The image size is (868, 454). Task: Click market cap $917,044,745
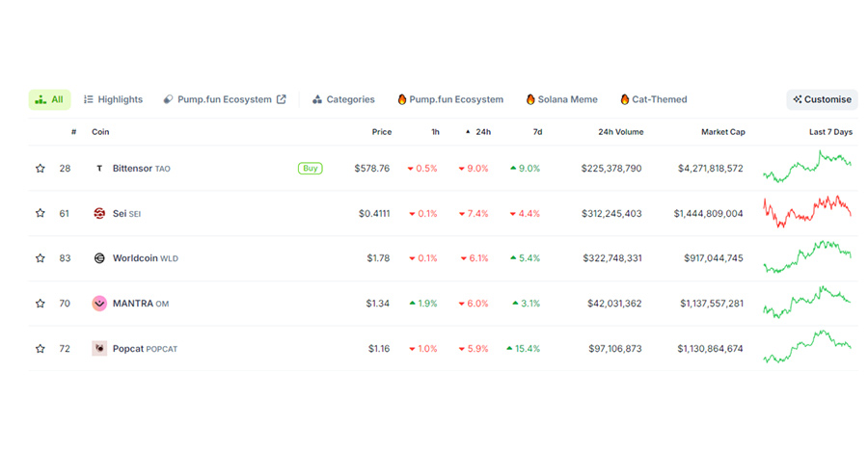[714, 258]
